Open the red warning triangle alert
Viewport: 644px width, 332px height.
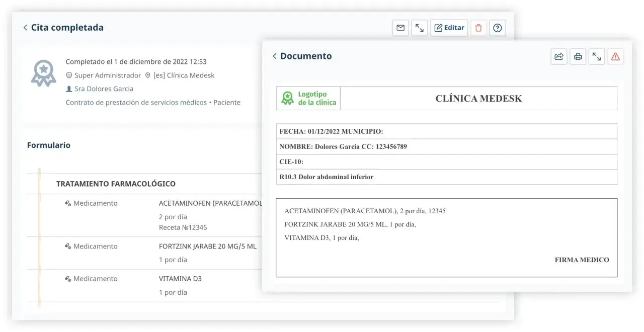click(x=615, y=56)
